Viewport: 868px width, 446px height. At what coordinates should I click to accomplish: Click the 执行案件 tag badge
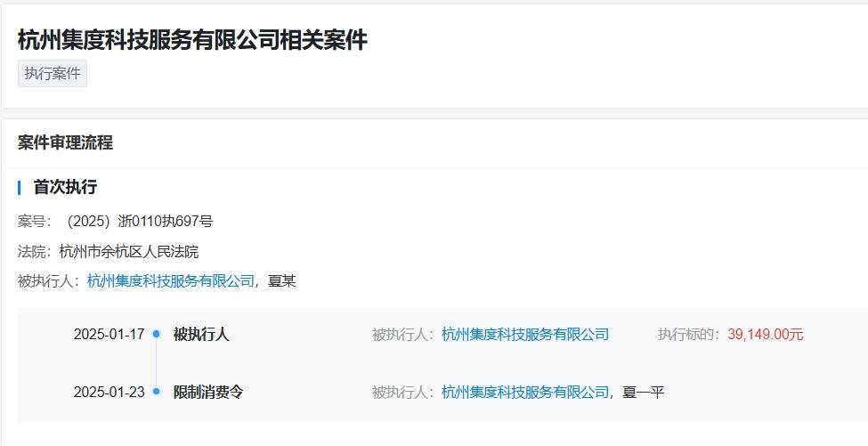[53, 74]
